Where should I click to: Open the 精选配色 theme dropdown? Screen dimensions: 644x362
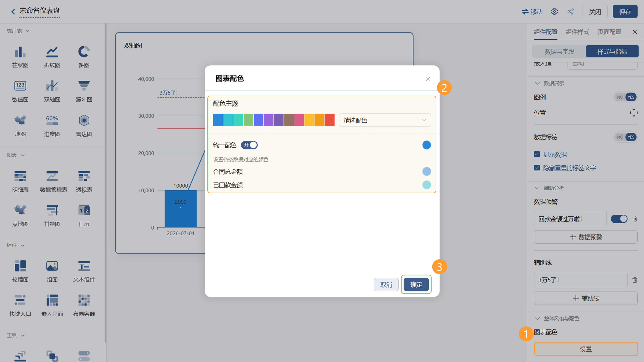pyautogui.click(x=385, y=120)
